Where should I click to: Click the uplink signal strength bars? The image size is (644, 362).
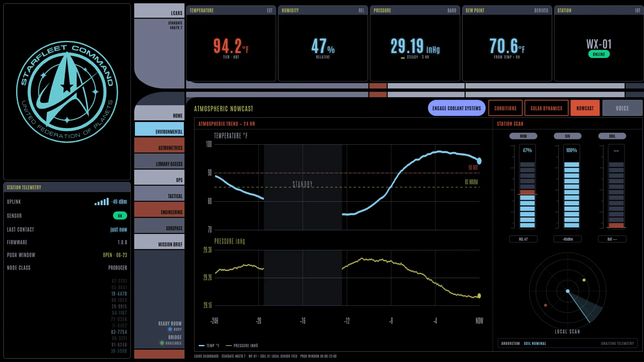click(101, 202)
